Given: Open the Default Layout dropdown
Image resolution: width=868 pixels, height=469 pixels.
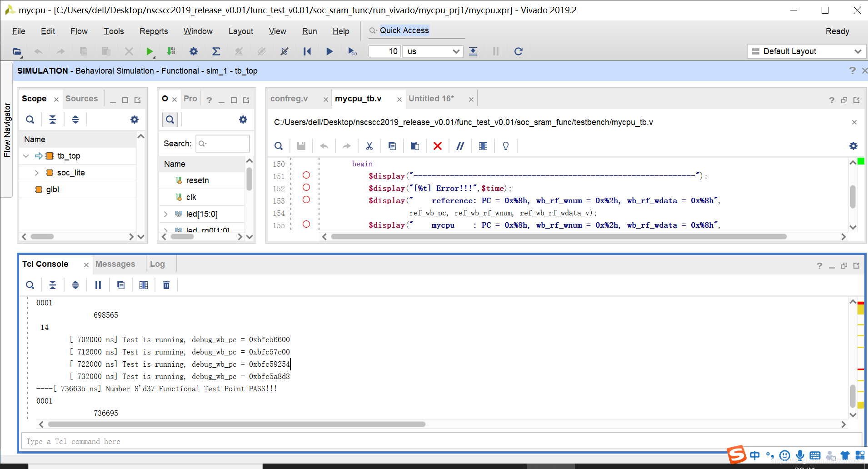Looking at the screenshot, I should (x=806, y=51).
